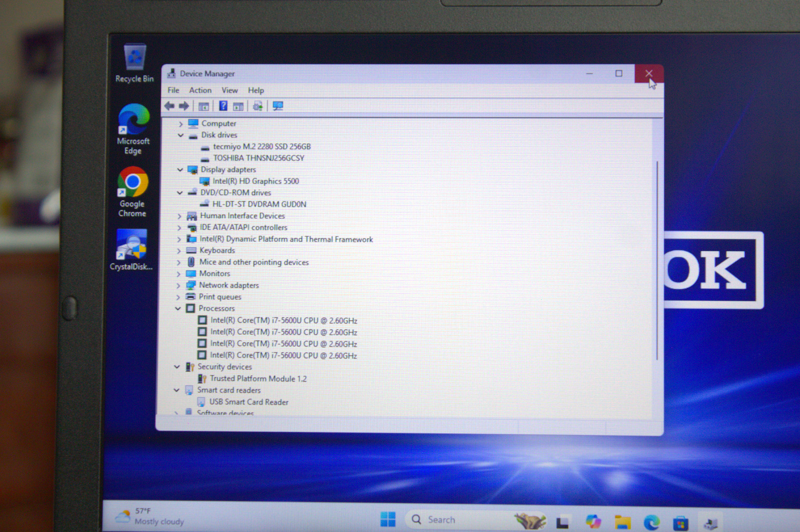
Task: Open File Explorer in taskbar
Action: [622, 522]
